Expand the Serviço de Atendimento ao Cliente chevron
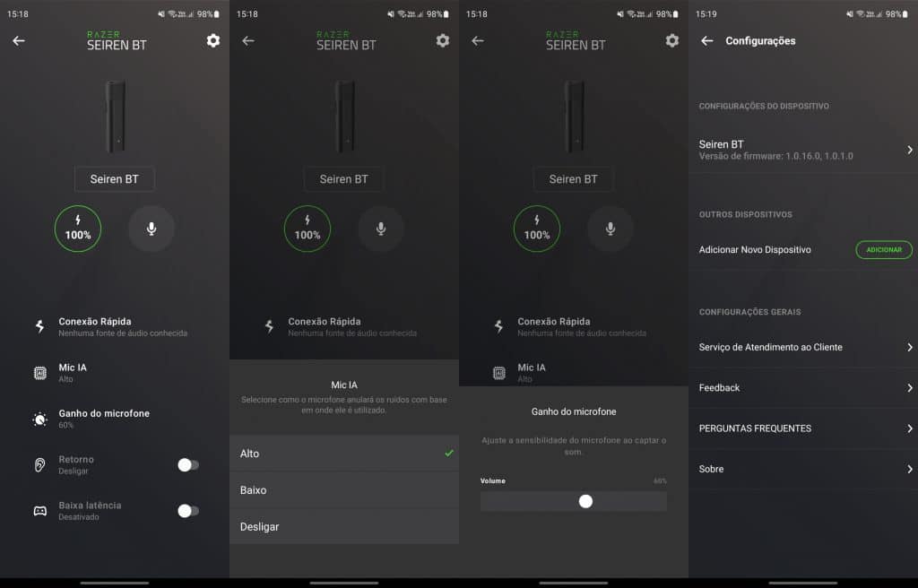The image size is (918, 588). (910, 347)
